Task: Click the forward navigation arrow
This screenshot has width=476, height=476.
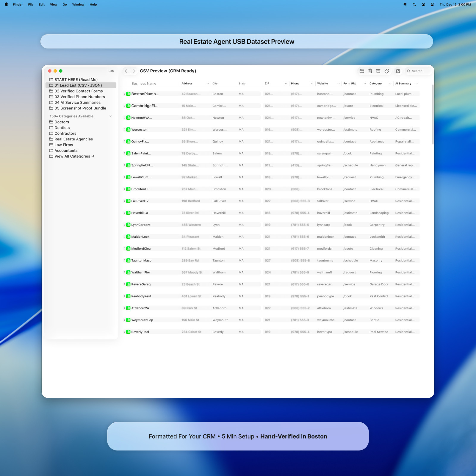Action: [133, 71]
